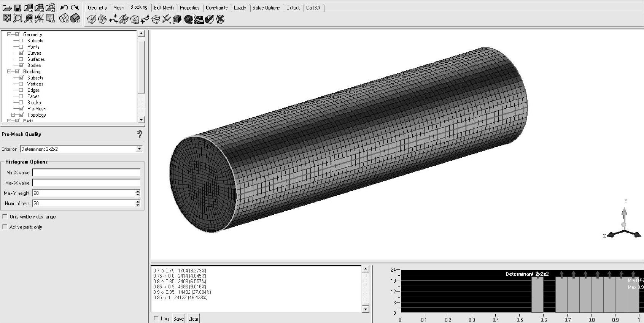
Task: Switch to solid shaded display icon
Action: (x=75, y=18)
